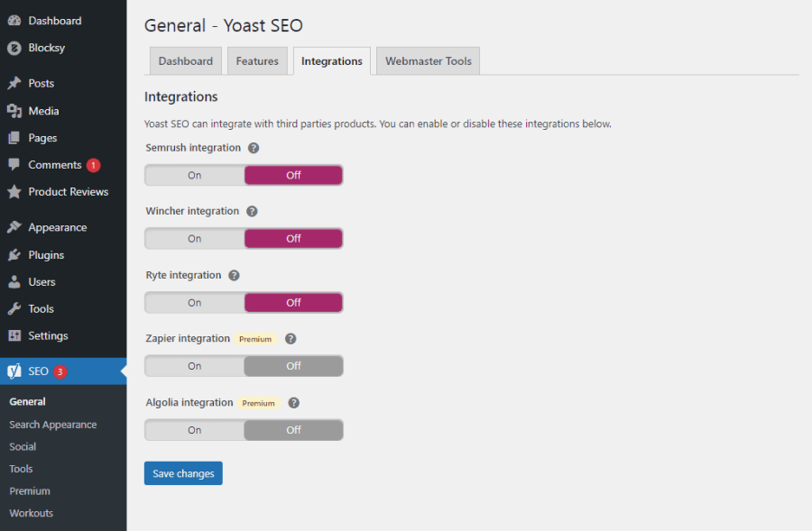Click the Settings sliders icon
Image resolution: width=812 pixels, height=531 pixels.
click(14, 335)
